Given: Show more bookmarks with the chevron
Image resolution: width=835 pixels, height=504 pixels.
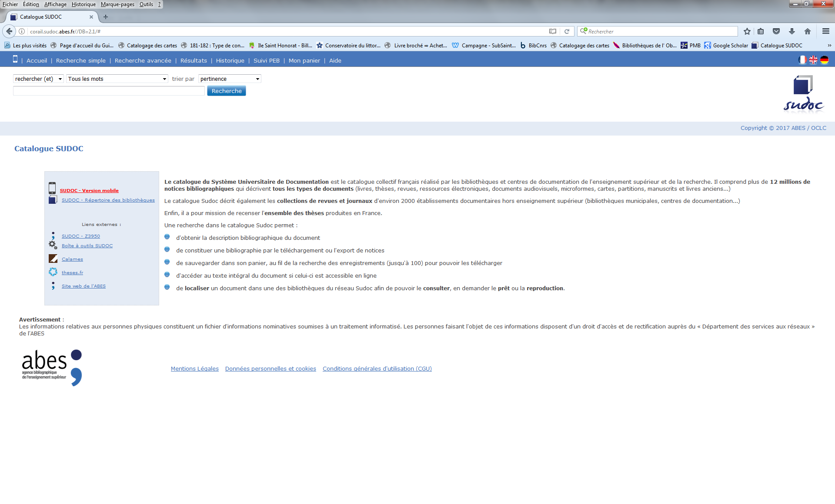Looking at the screenshot, I should (829, 45).
